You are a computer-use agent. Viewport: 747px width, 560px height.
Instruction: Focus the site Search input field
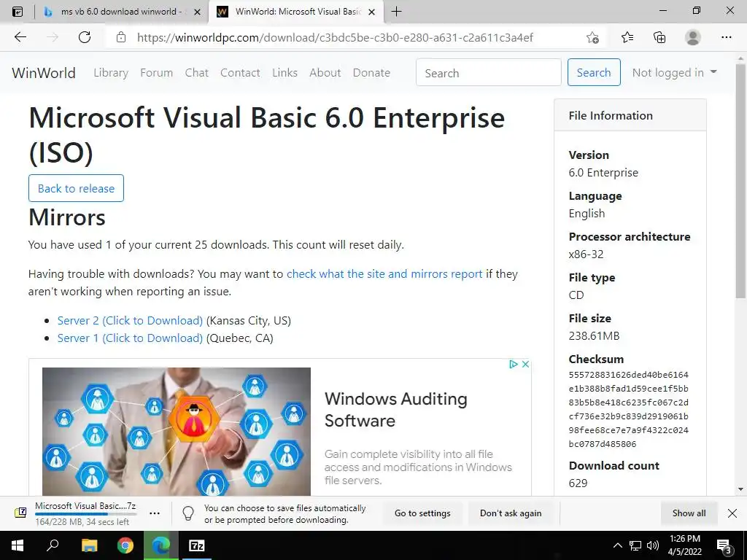point(488,72)
